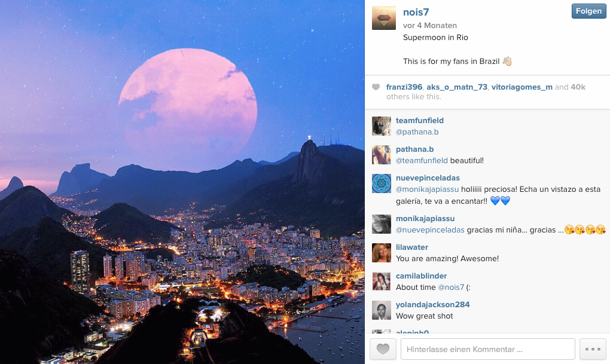Open monikajapiassu username link
Image resolution: width=610 pixels, height=364 pixels.
[x=425, y=219]
